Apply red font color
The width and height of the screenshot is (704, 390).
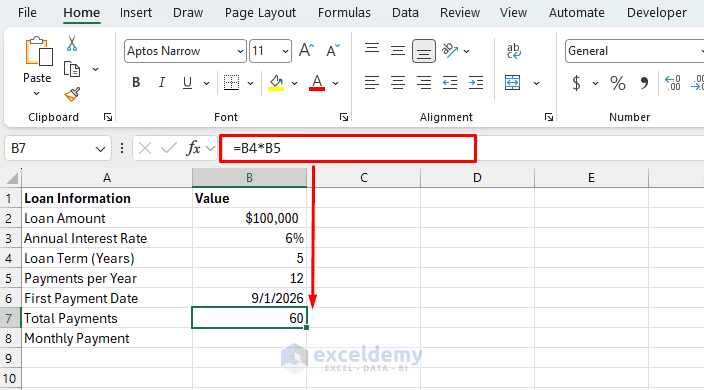(317, 83)
